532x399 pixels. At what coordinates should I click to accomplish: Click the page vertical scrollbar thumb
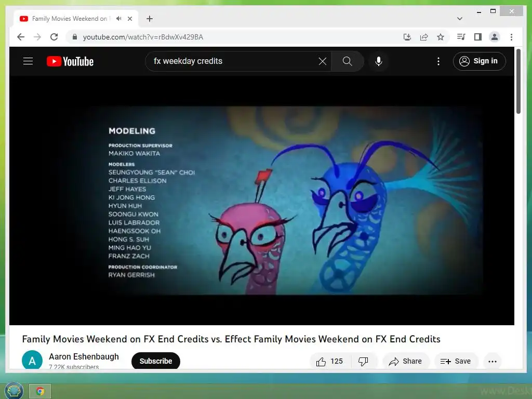(x=518, y=82)
